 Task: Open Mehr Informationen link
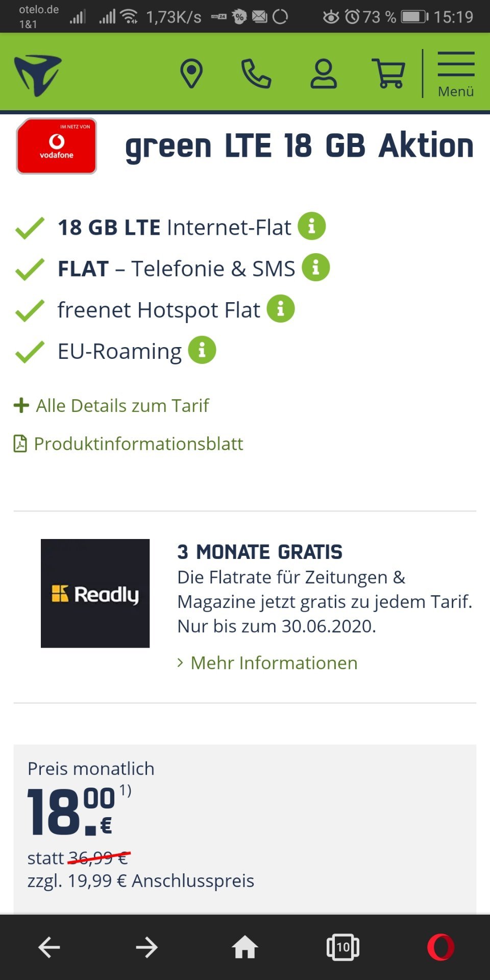(267, 663)
